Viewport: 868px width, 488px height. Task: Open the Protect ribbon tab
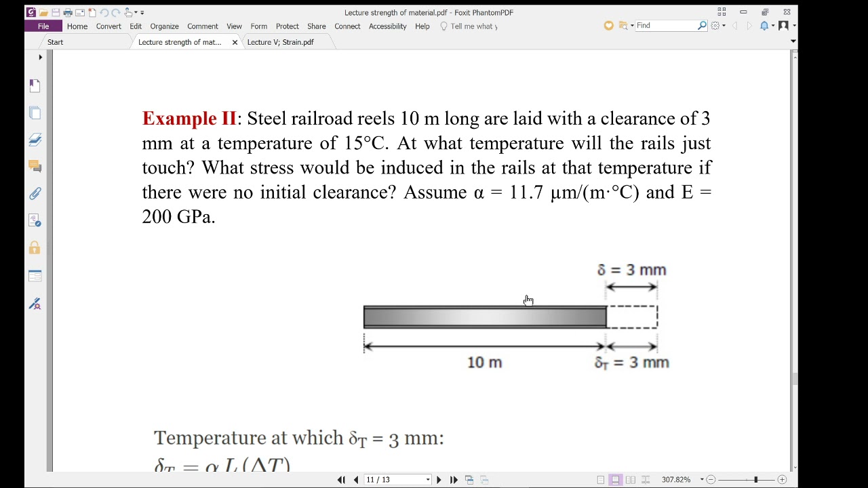(x=287, y=26)
